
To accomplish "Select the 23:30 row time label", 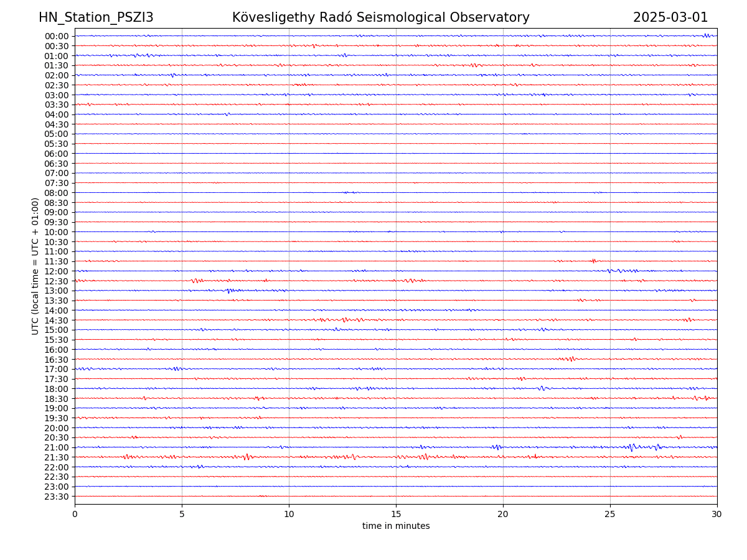I will pos(57,497).
